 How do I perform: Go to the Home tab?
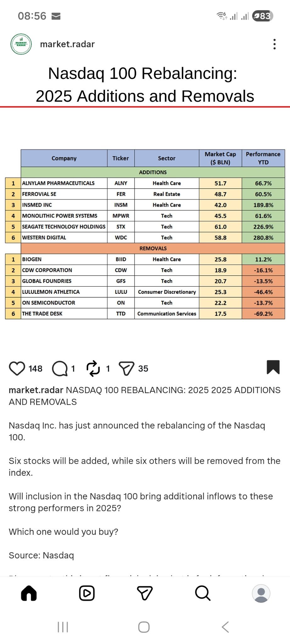pos(29,593)
